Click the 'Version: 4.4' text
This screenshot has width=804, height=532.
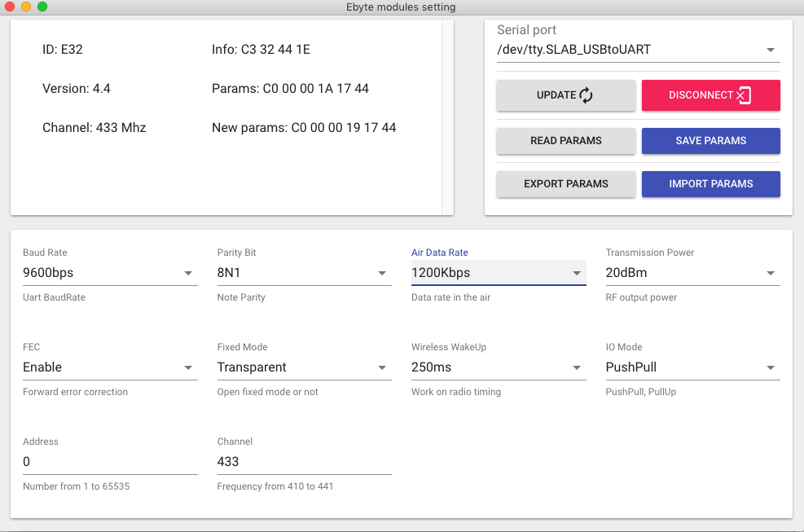point(77,89)
